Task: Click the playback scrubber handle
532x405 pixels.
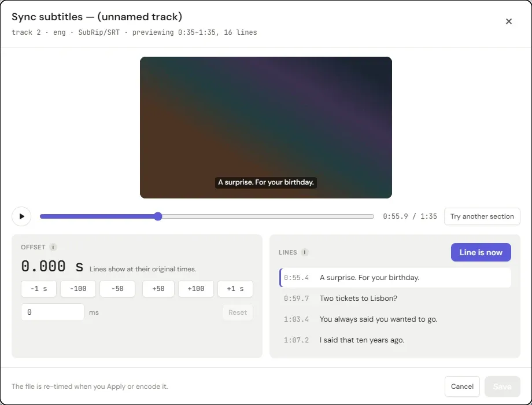Action: pos(158,216)
